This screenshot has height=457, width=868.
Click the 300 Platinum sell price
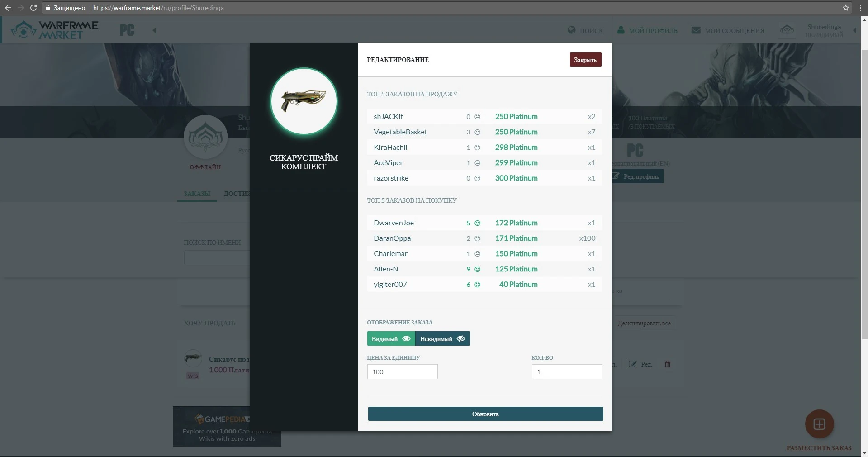click(x=516, y=178)
